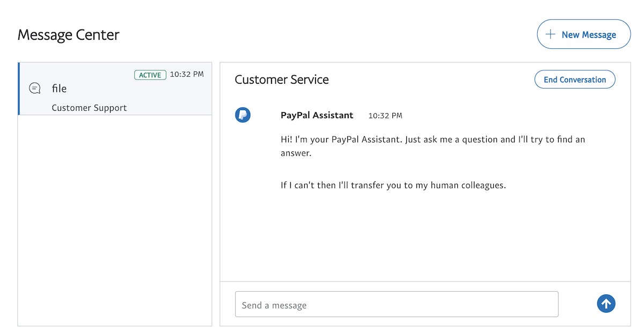Click the Message Center heading
The width and height of the screenshot is (644, 332).
click(x=68, y=35)
